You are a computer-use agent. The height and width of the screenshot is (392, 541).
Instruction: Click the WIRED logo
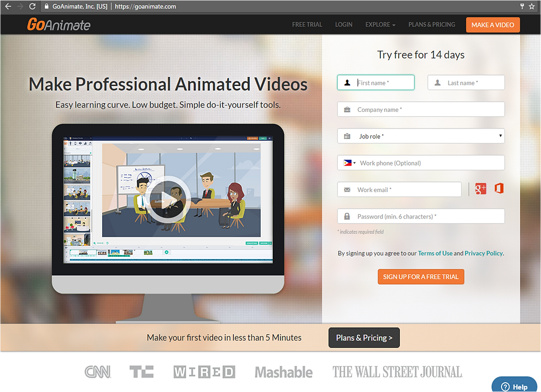point(204,372)
